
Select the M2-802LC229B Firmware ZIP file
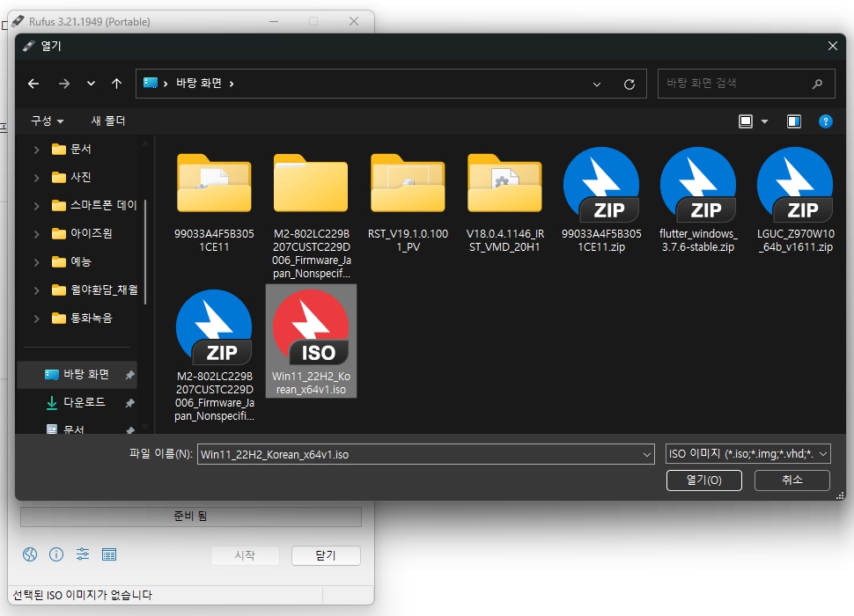[214, 356]
